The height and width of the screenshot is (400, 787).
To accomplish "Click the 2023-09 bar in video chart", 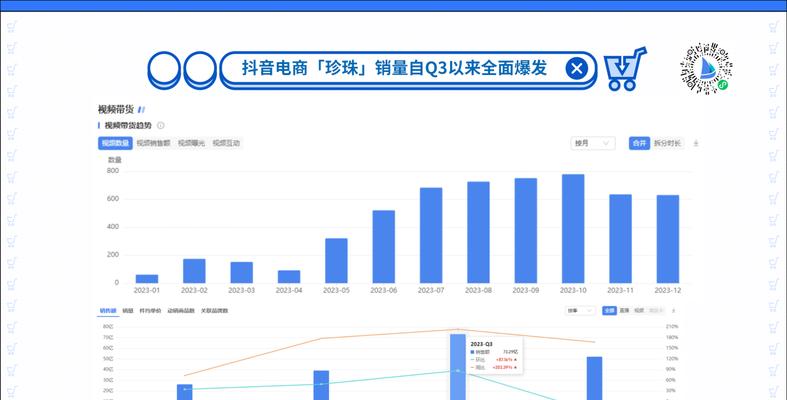I will click(x=526, y=230).
